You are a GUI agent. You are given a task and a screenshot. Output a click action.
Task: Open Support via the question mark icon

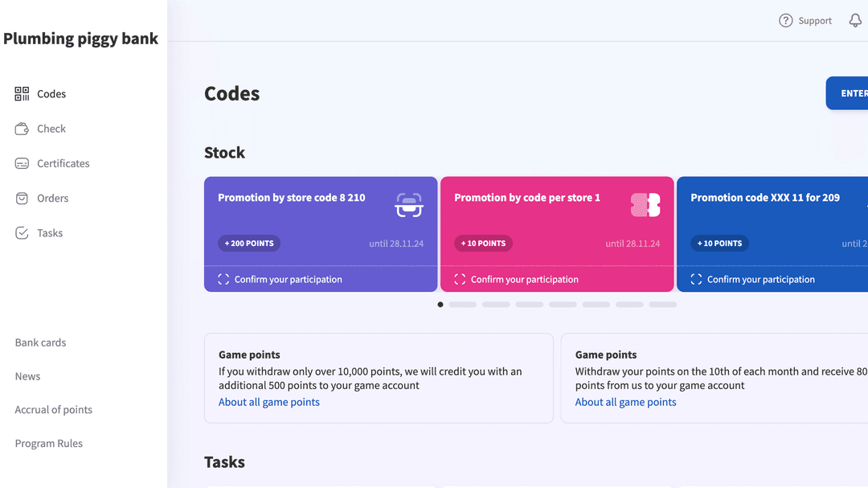point(785,20)
